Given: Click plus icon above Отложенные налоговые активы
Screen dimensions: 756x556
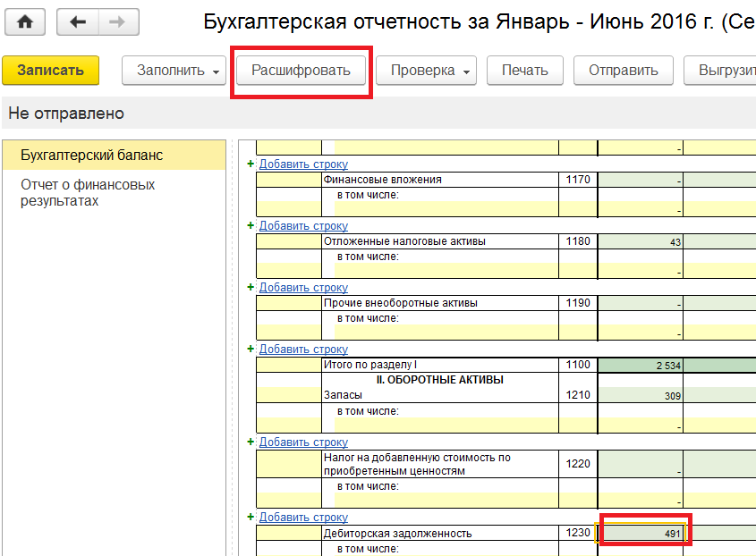Looking at the screenshot, I should pyautogui.click(x=251, y=225).
